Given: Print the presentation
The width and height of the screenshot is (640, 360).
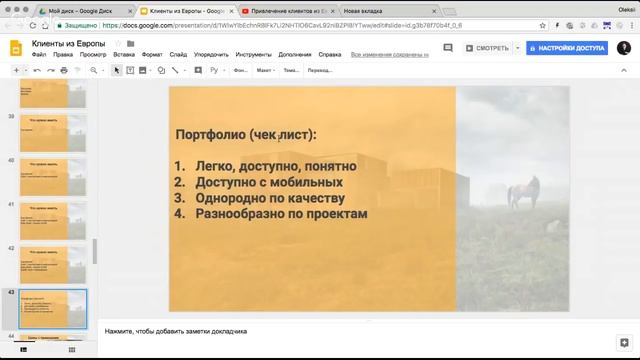Looking at the screenshot, I should click(64, 70).
